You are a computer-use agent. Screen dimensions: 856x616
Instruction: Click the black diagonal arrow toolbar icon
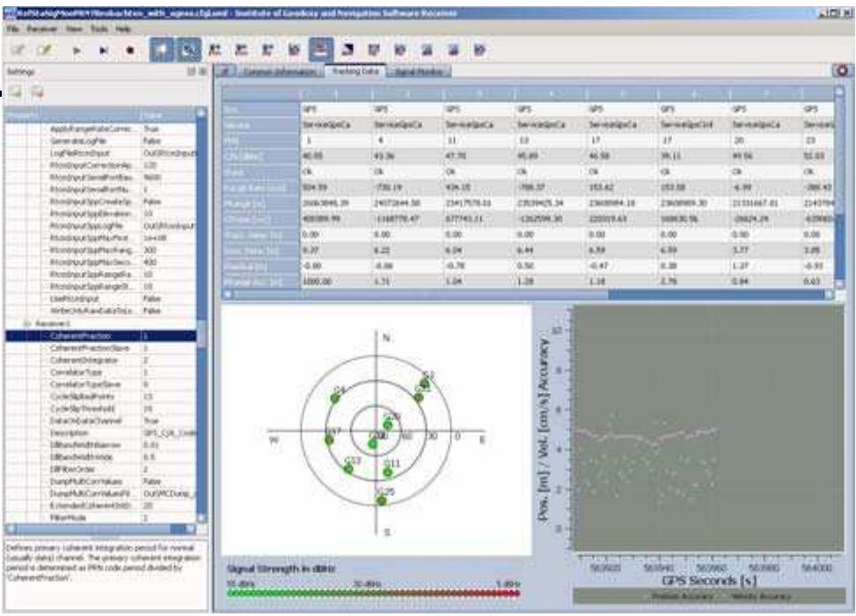point(348,50)
